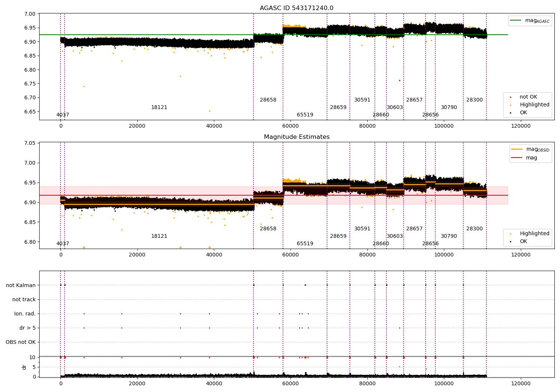The width and height of the screenshot is (560, 392).
Task: Click OBSID label 28659 in top plot
Action: tap(338, 108)
